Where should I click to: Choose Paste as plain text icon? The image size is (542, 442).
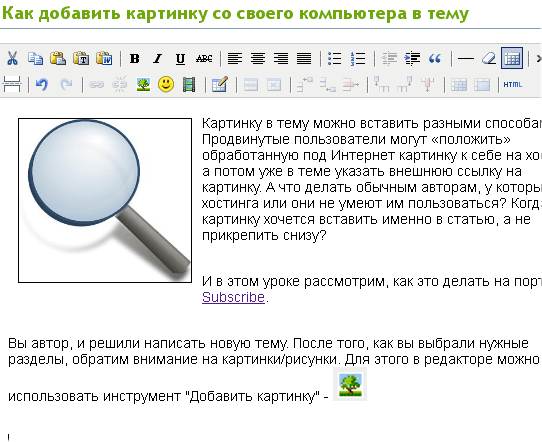pyautogui.click(x=81, y=58)
